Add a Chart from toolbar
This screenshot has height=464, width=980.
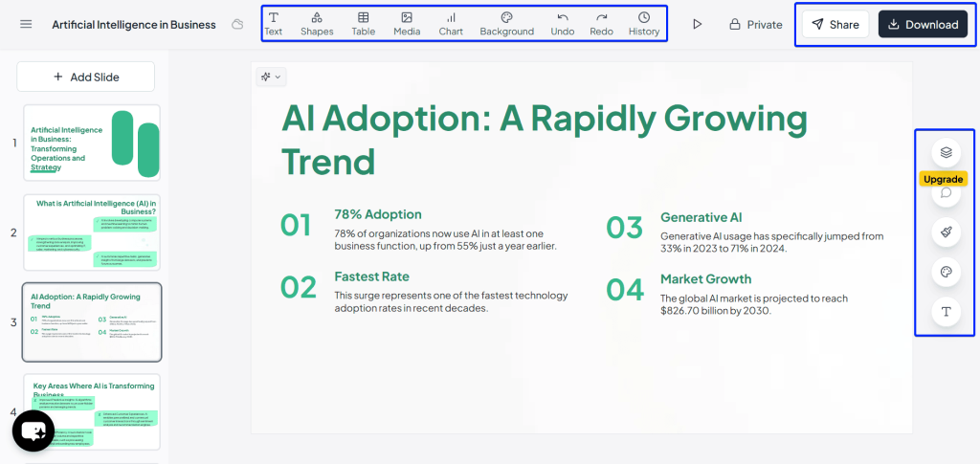tap(451, 24)
